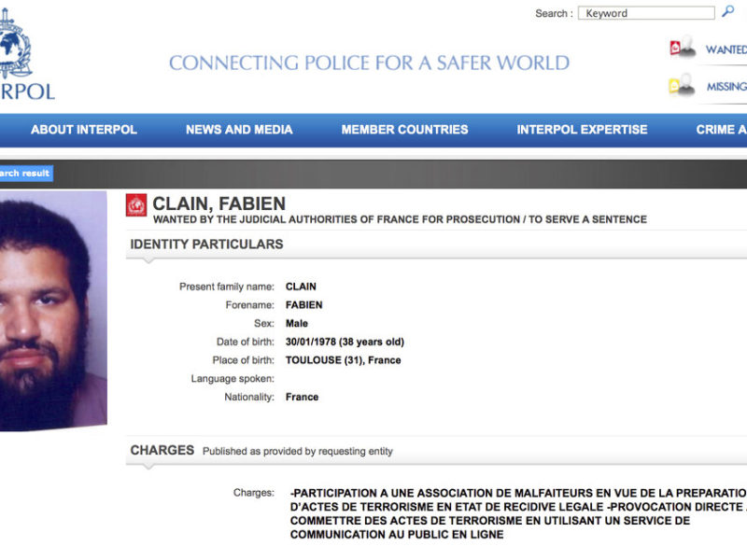747x560 pixels.
Task: Go back via the Search result button
Action: [x=25, y=174]
